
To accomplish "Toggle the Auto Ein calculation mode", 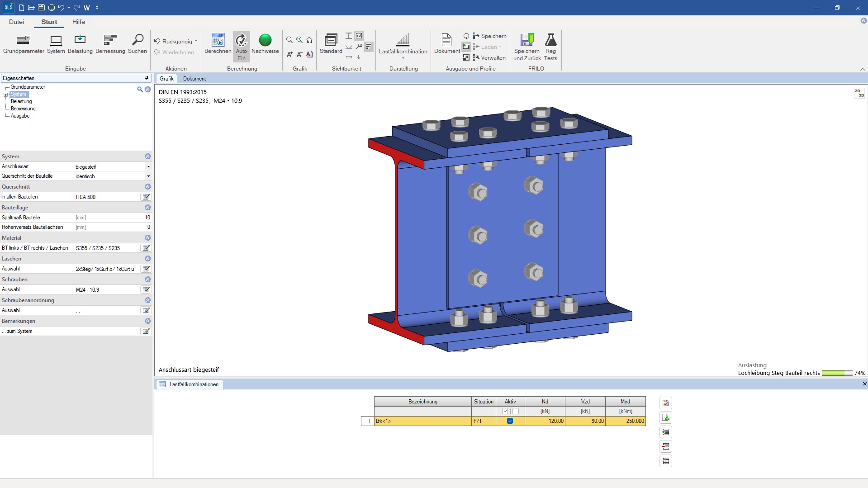I will 242,41.
